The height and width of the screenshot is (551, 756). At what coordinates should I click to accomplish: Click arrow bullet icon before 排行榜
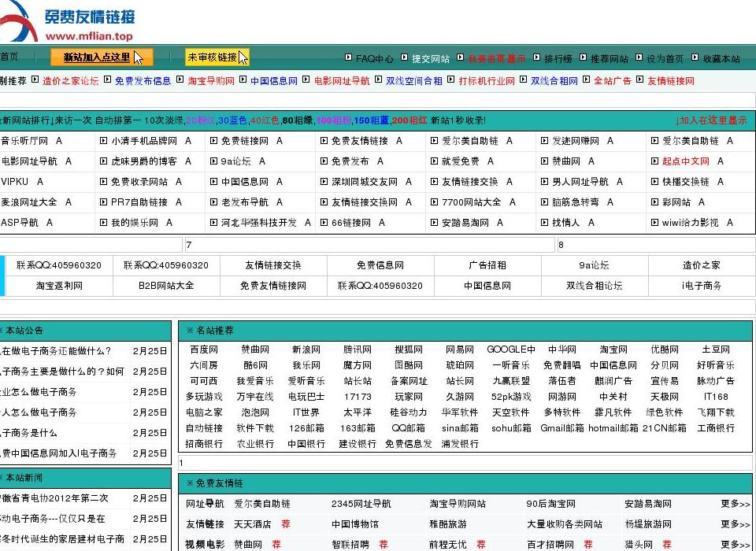click(x=536, y=57)
